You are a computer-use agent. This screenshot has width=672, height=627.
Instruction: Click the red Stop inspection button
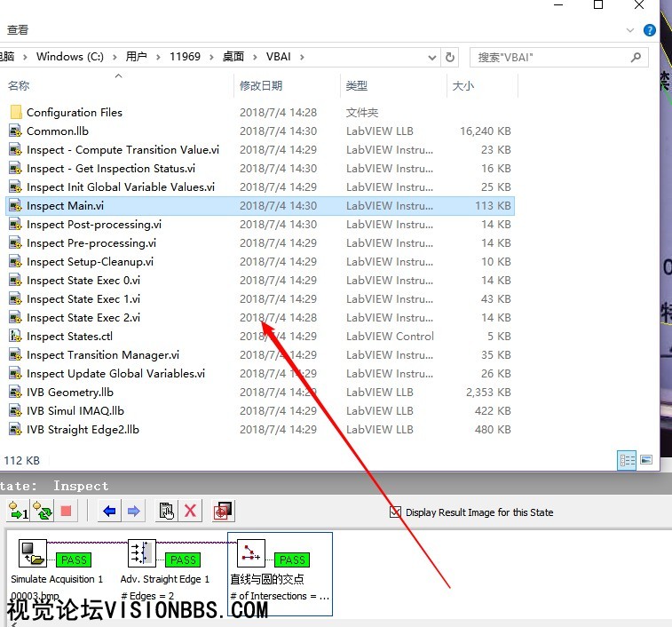[66, 511]
